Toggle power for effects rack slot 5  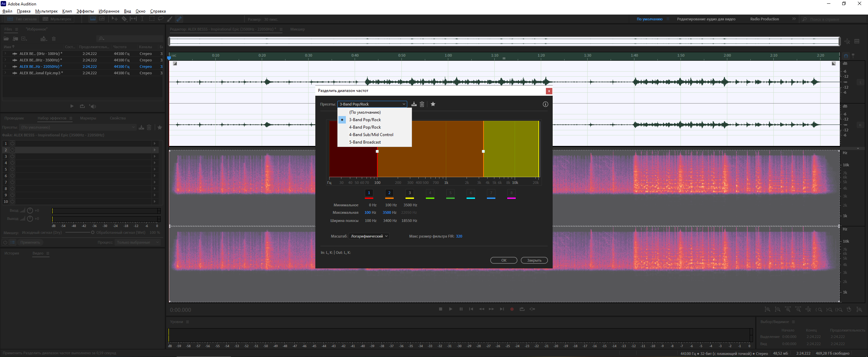tap(12, 169)
